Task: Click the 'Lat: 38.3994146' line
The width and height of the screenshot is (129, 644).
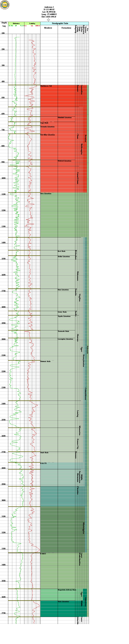Action: [x=49, y=12]
